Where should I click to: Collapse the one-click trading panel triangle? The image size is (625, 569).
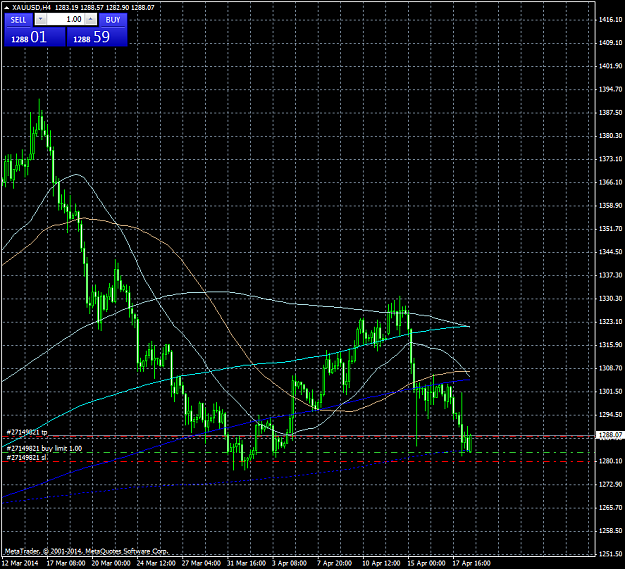click(7, 7)
